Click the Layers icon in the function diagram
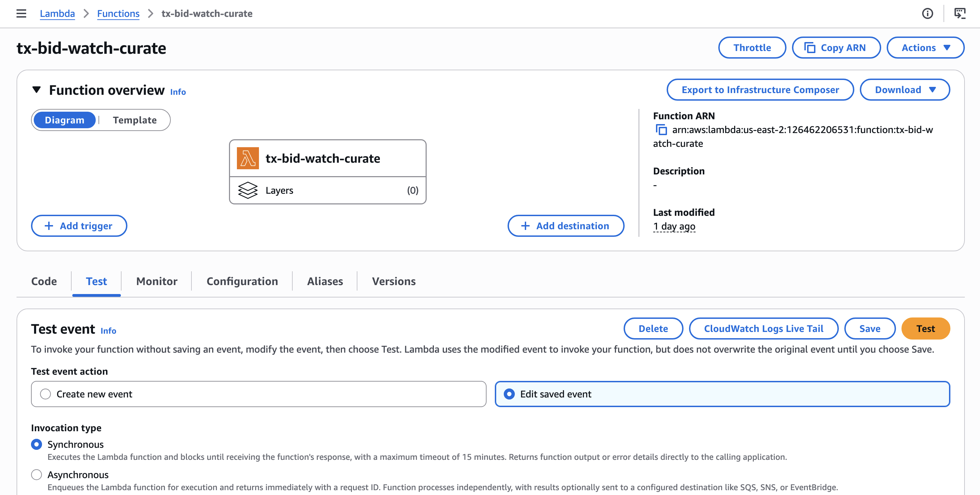 pos(248,190)
